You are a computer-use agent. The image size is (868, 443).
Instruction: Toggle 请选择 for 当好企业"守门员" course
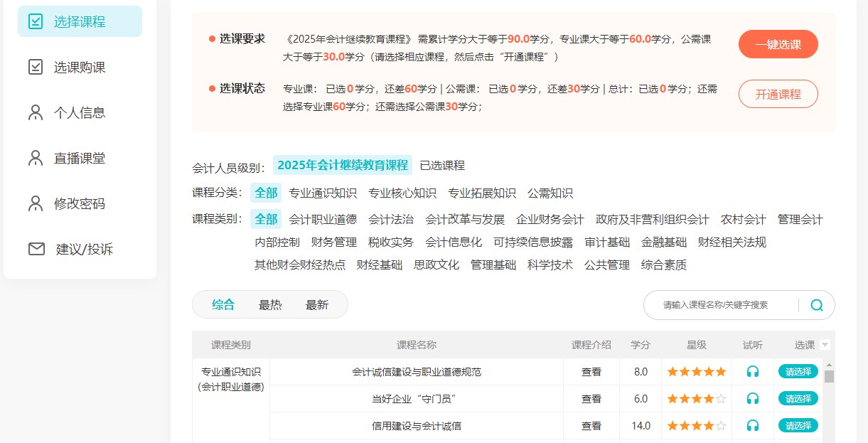click(798, 398)
